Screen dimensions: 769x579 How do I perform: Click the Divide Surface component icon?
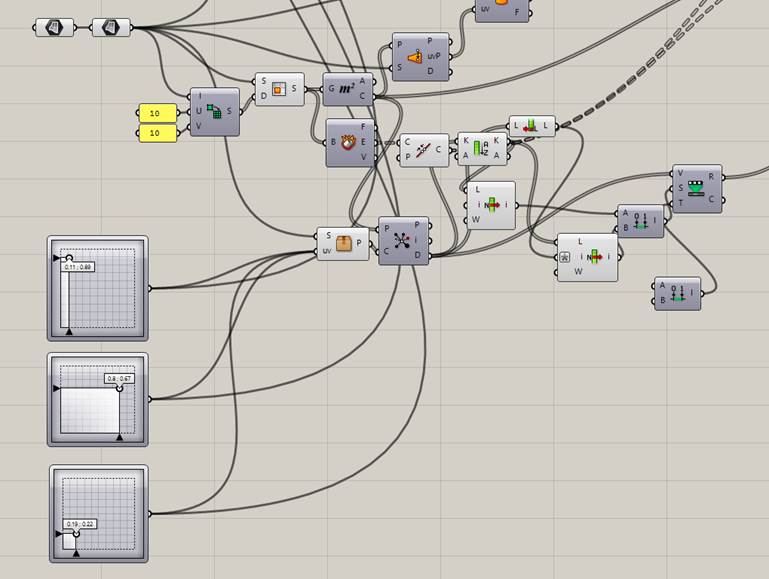coord(214,111)
